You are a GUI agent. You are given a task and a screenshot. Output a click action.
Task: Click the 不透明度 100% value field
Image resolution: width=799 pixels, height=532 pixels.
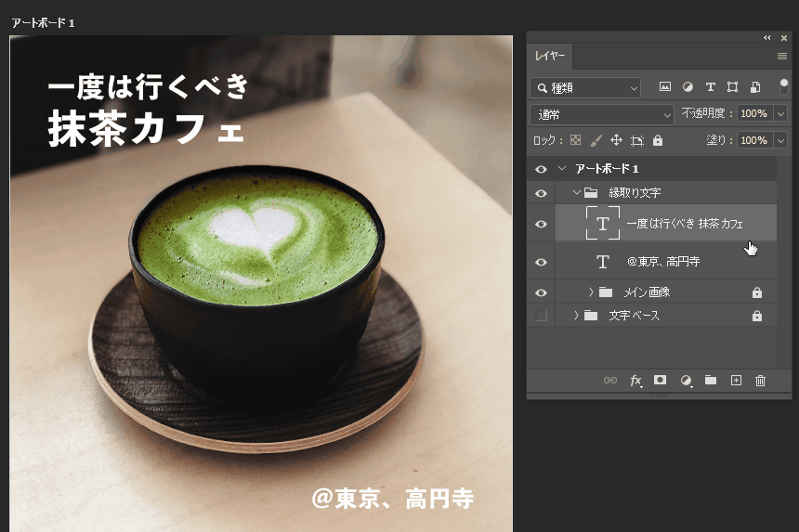(x=754, y=113)
